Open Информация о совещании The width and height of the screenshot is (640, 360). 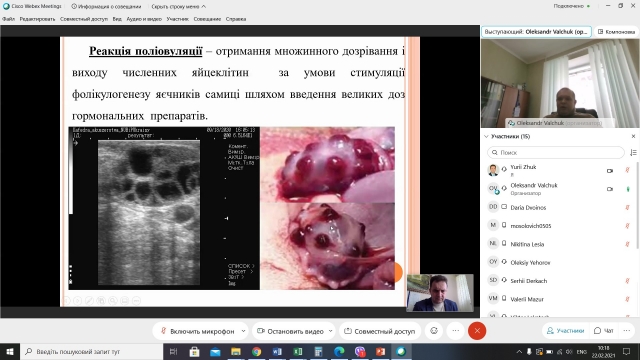click(106, 7)
